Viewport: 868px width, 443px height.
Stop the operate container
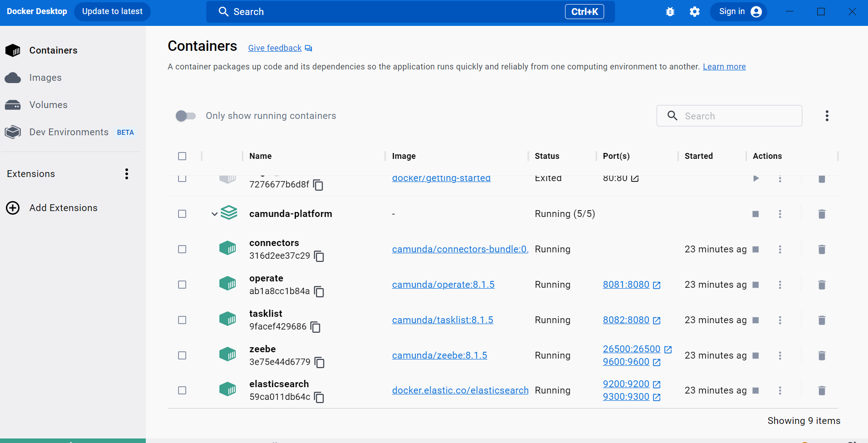coord(756,285)
